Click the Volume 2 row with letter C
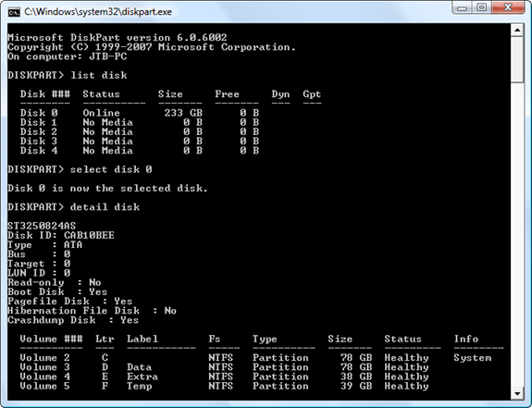 [x=255, y=358]
